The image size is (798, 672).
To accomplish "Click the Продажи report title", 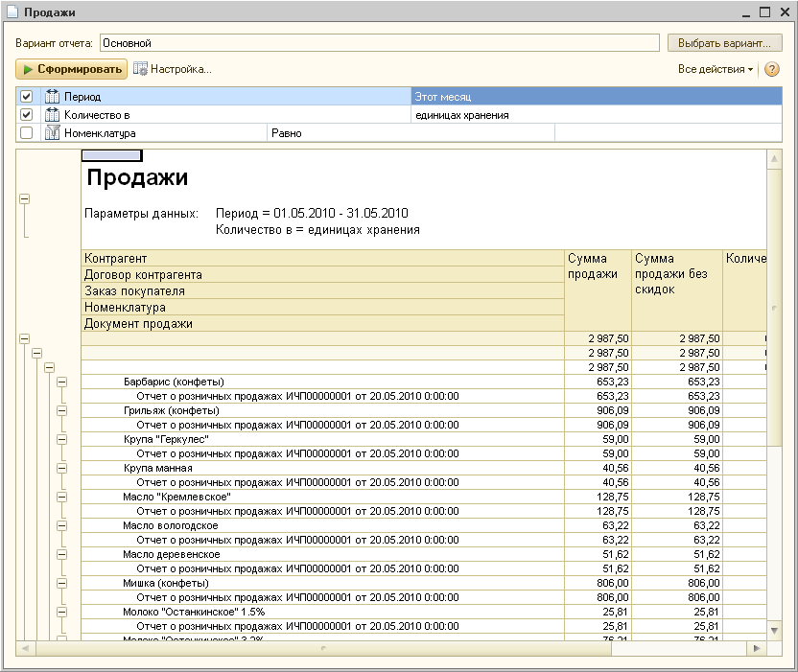I will (137, 177).
